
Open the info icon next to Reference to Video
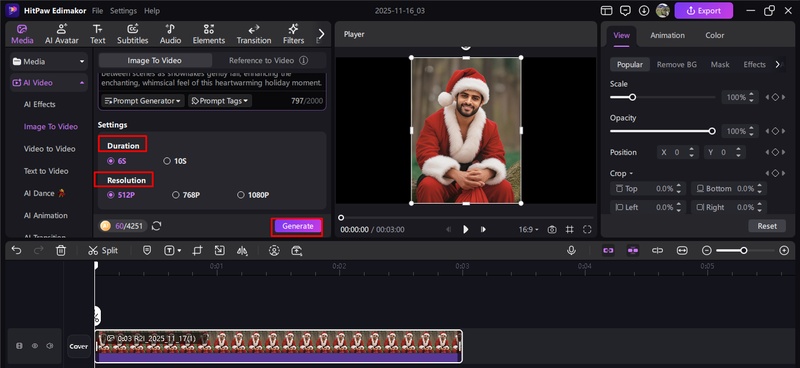(x=304, y=60)
